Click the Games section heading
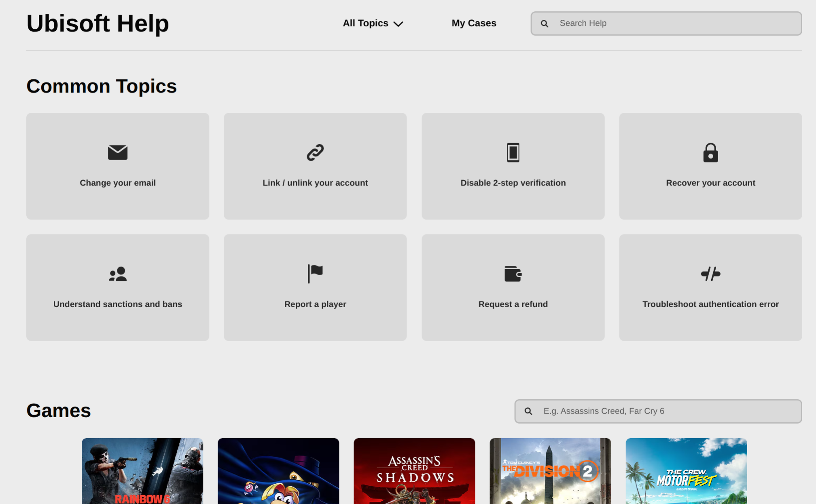The image size is (816, 504). tap(59, 411)
